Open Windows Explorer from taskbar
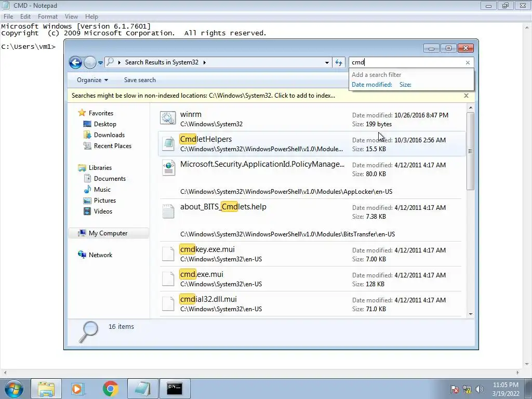Viewport: 532px width, 399px height. (46, 389)
